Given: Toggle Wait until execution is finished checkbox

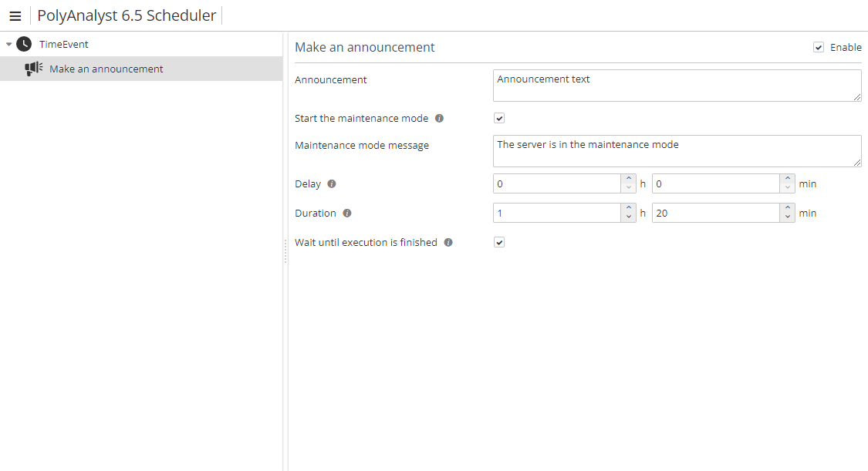Looking at the screenshot, I should point(499,243).
